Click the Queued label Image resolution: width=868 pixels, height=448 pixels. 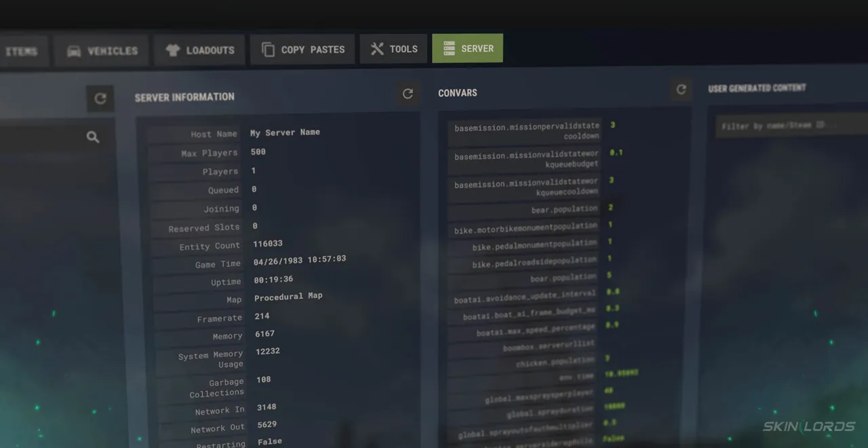point(223,191)
